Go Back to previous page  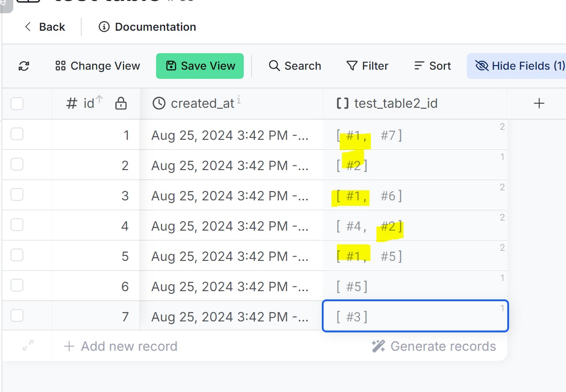[x=45, y=27]
